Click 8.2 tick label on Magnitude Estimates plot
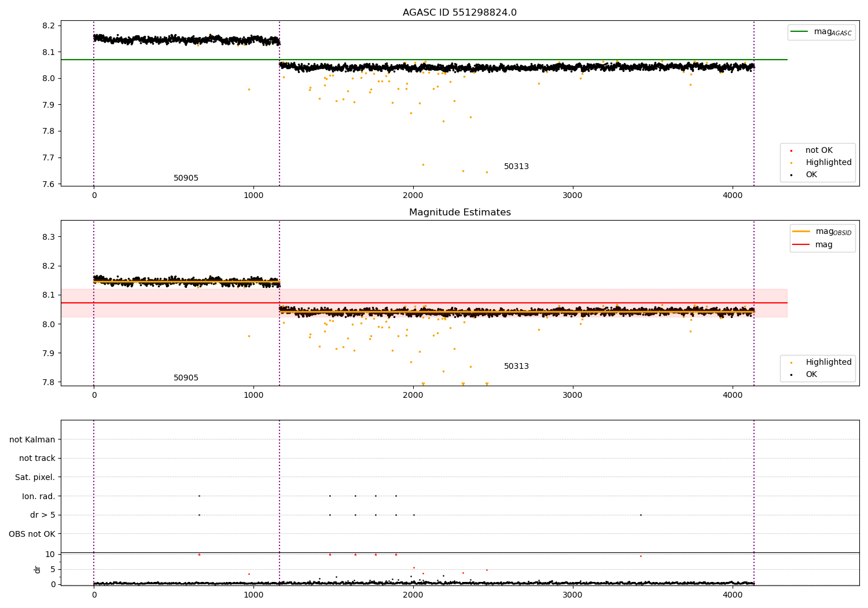This screenshot has height=608, width=868. pyautogui.click(x=48, y=266)
